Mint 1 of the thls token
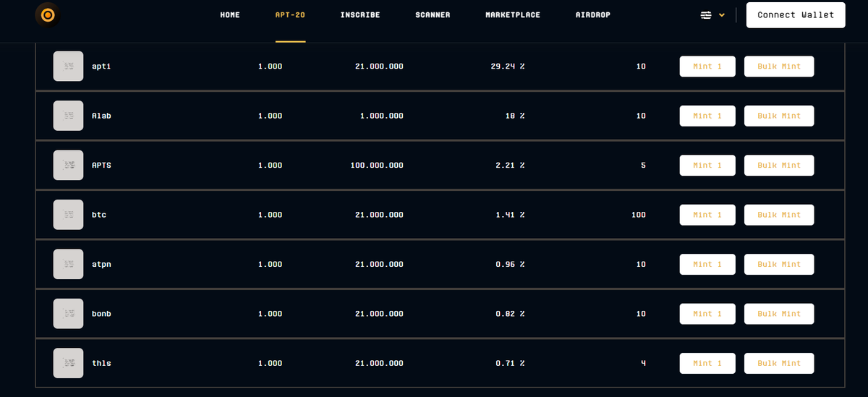The image size is (868, 397). click(x=707, y=363)
